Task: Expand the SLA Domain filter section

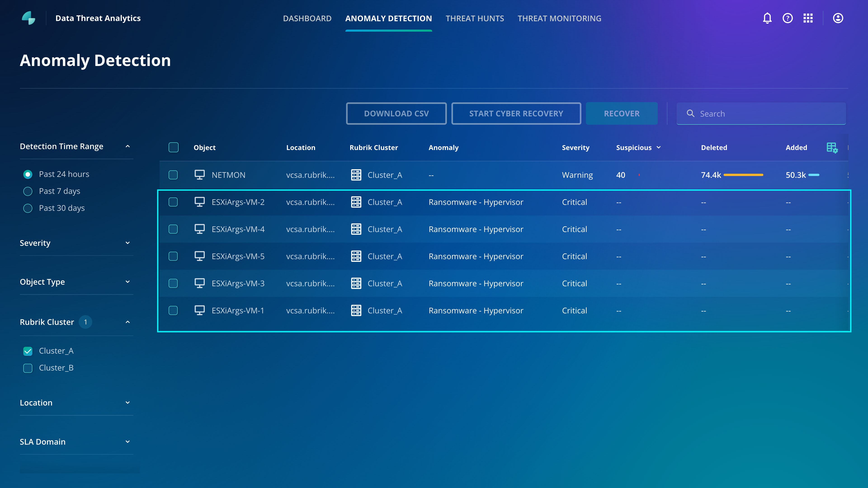Action: pos(128,441)
